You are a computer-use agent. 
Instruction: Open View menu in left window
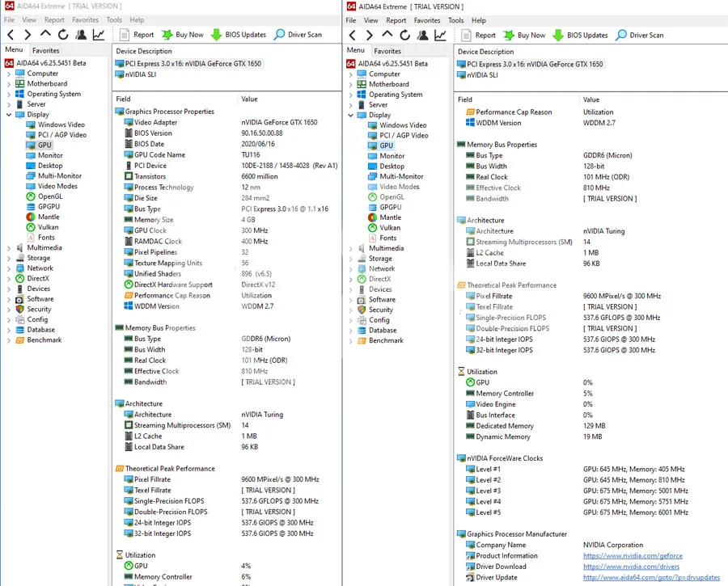pyautogui.click(x=29, y=20)
